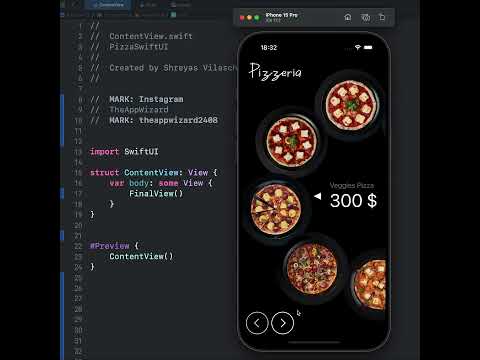Close the Simulator with the red window button
Viewport: 480px width, 360px height.
[242, 18]
